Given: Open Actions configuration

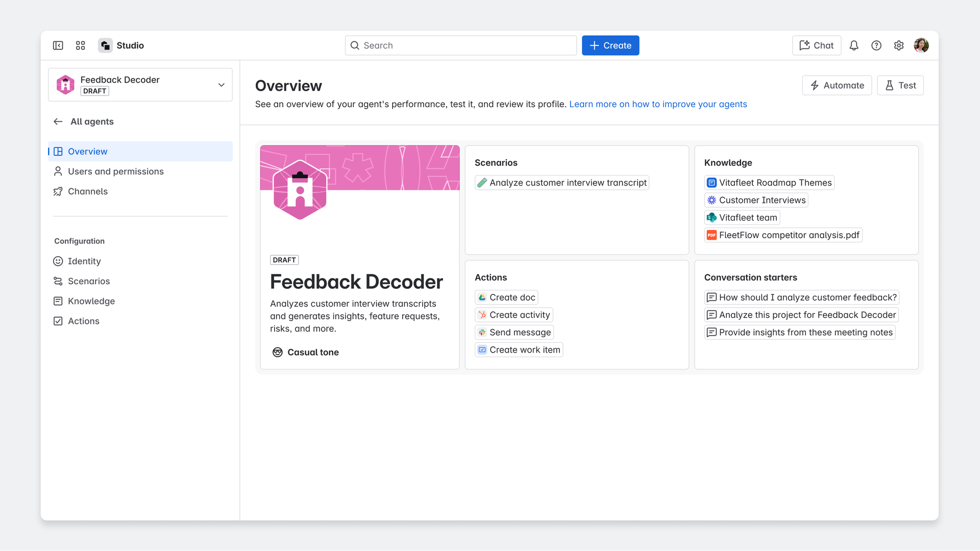Looking at the screenshot, I should click(140, 321).
